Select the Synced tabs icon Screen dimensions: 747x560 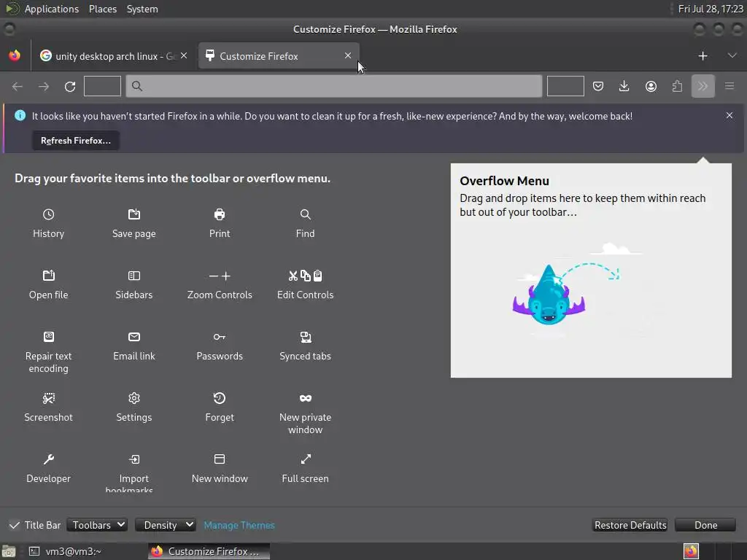[306, 337]
